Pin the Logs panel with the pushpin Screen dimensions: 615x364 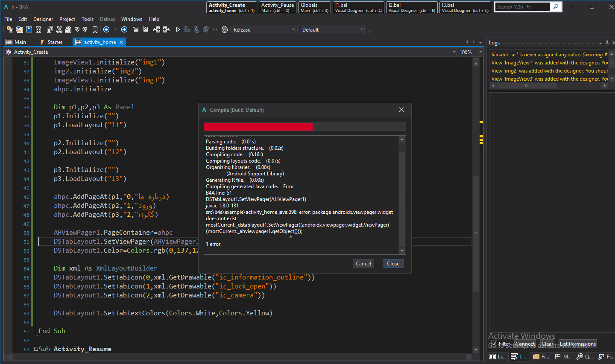point(607,43)
